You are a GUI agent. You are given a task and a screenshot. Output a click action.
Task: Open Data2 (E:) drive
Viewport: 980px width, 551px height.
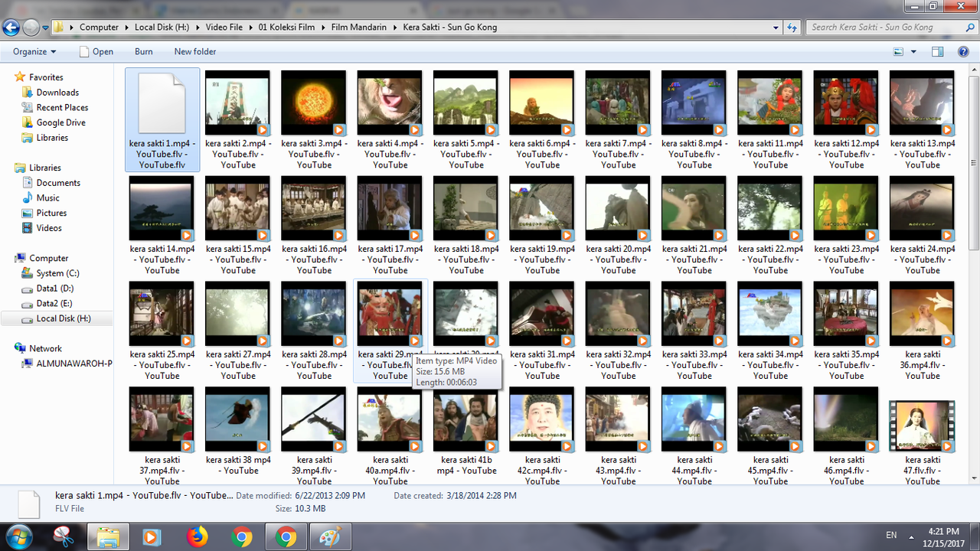(54, 303)
